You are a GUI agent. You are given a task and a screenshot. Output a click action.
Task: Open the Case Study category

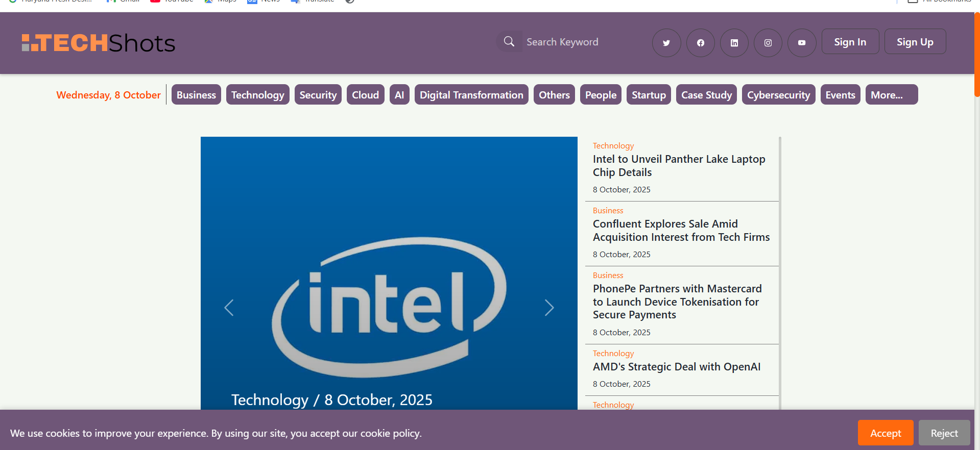pyautogui.click(x=706, y=95)
